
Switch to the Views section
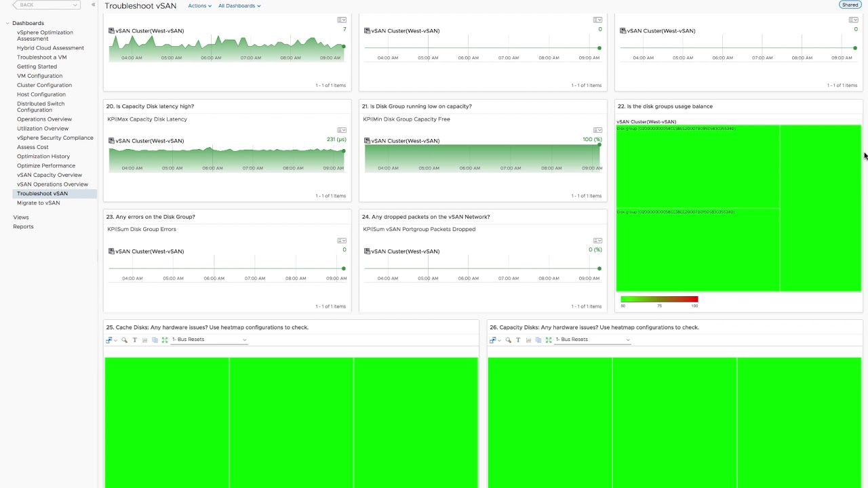pyautogui.click(x=21, y=218)
